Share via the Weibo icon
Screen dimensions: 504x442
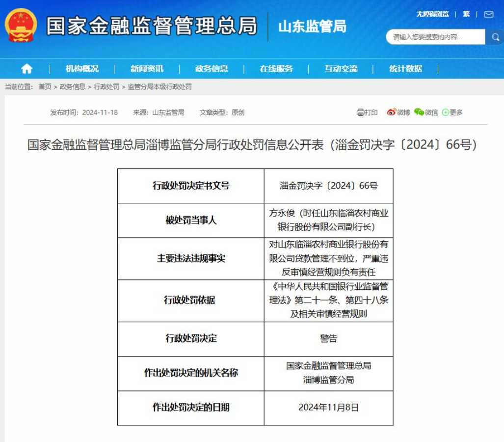click(391, 112)
